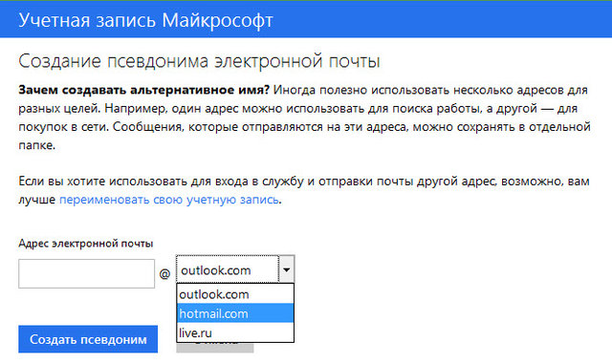Click the email address alias input field
Screen dimensions: 612x364
[86, 273]
